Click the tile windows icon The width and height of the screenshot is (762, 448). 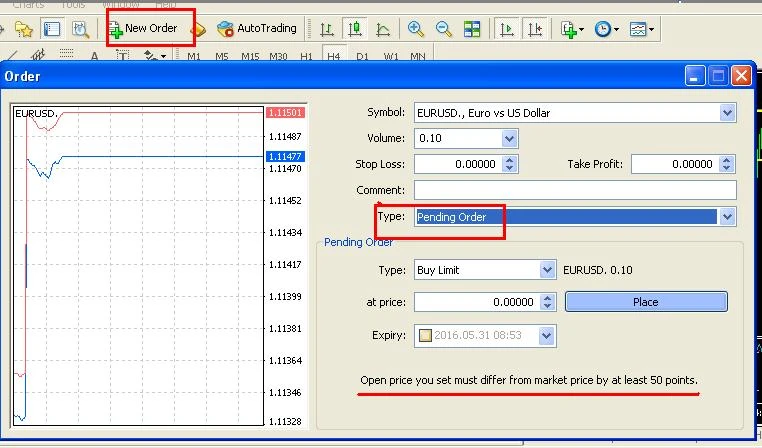pyautogui.click(x=471, y=30)
